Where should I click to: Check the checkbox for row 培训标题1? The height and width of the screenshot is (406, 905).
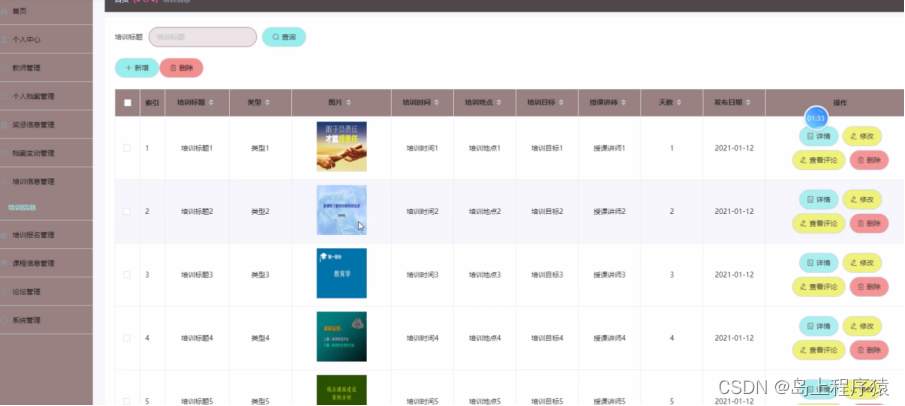tap(127, 148)
